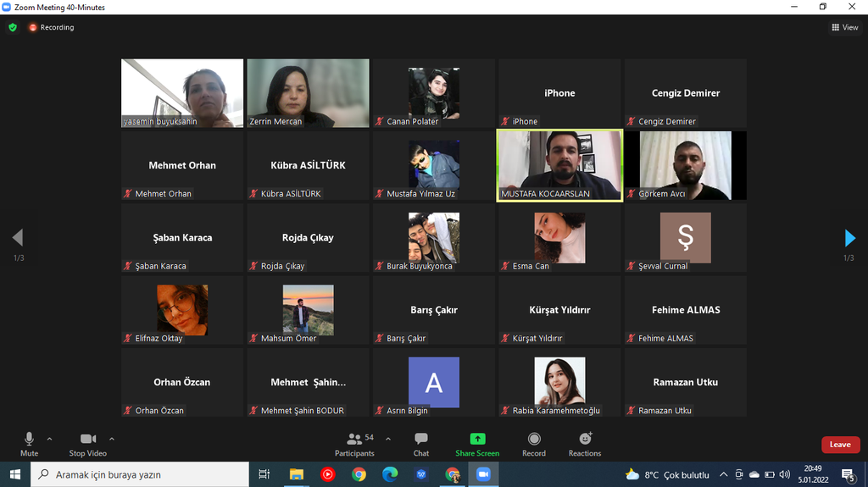The width and height of the screenshot is (868, 487).
Task: Open the Chat panel
Action: pos(420,443)
